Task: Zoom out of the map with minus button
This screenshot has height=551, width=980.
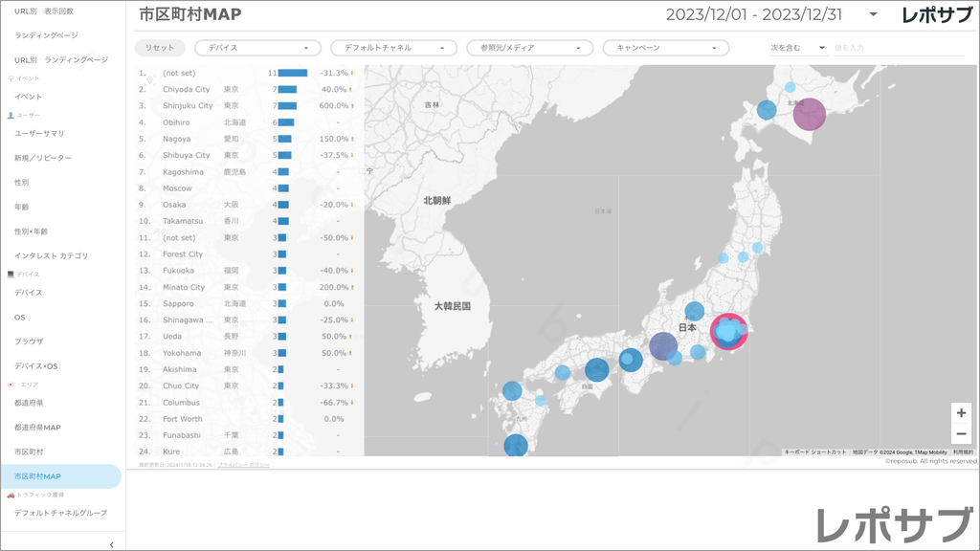Action: (961, 434)
